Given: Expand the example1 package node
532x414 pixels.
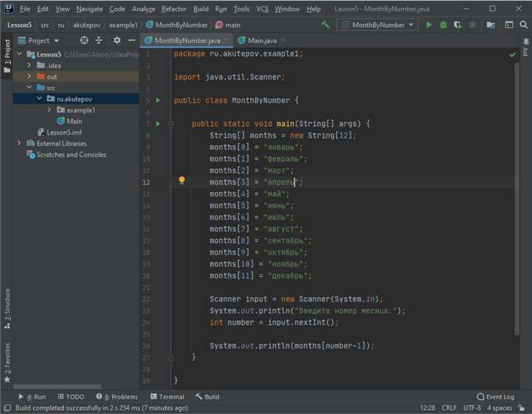Looking at the screenshot, I should (x=49, y=110).
